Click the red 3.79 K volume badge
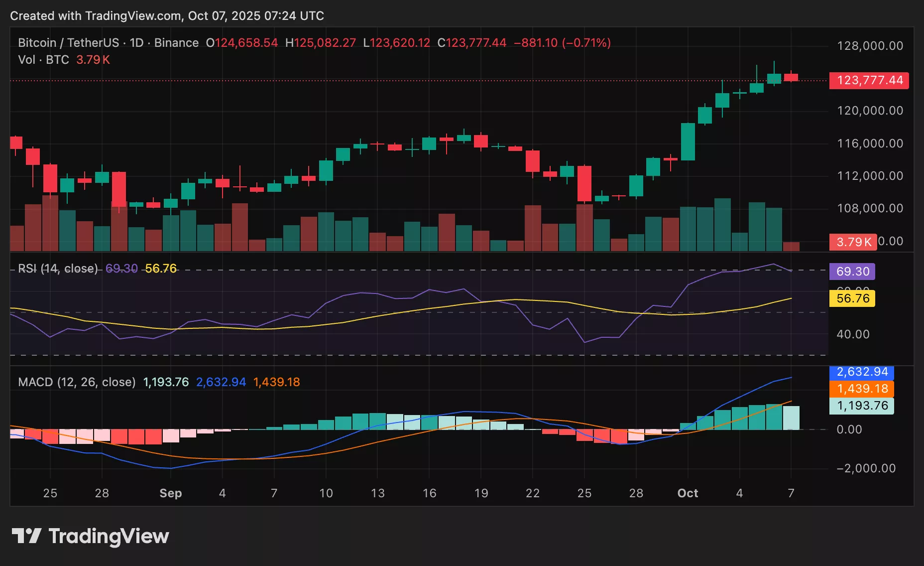 [x=852, y=242]
